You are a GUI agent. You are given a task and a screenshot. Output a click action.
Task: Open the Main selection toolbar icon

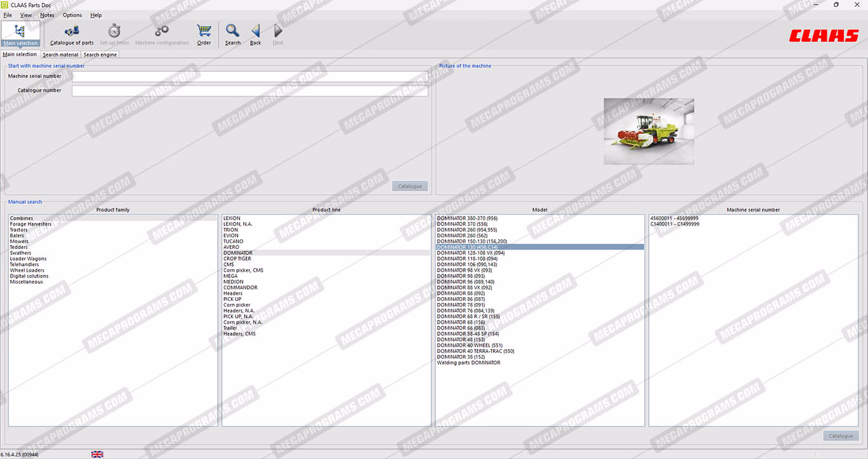(x=20, y=34)
